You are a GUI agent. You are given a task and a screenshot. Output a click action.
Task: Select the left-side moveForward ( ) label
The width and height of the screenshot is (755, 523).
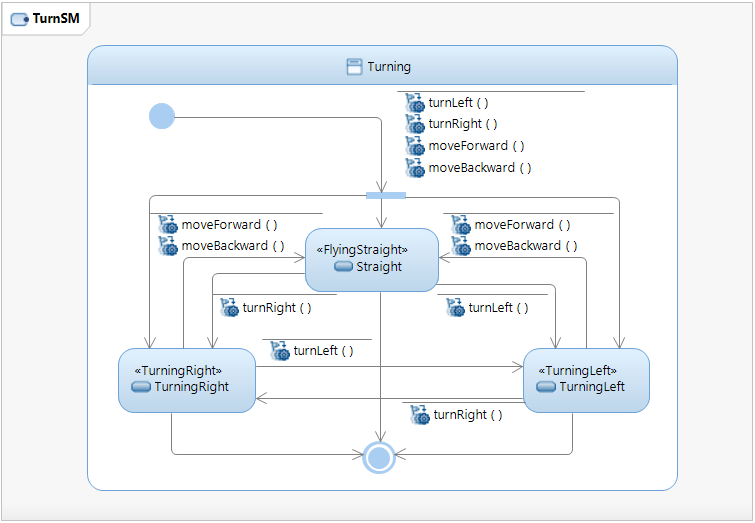[229, 224]
